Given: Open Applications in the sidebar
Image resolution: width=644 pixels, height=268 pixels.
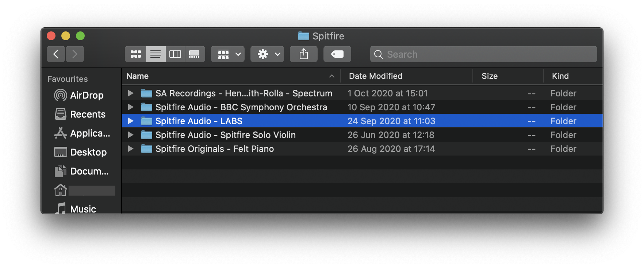Looking at the screenshot, I should (x=82, y=133).
